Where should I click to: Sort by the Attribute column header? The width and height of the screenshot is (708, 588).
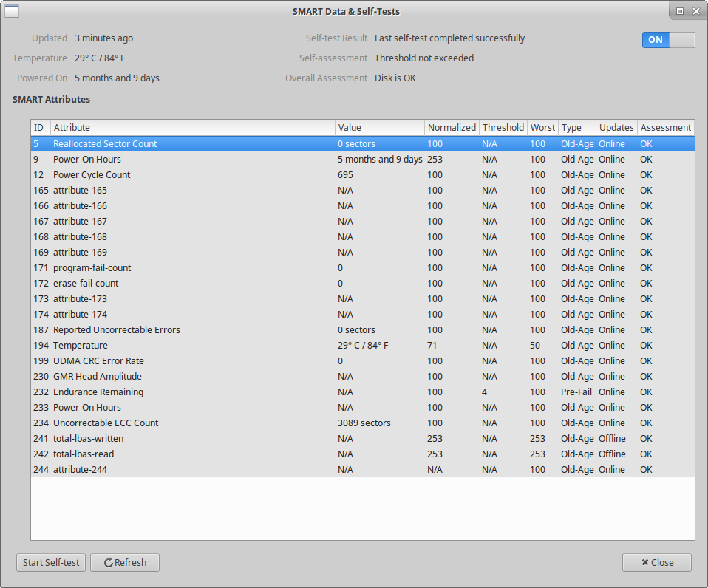point(193,128)
